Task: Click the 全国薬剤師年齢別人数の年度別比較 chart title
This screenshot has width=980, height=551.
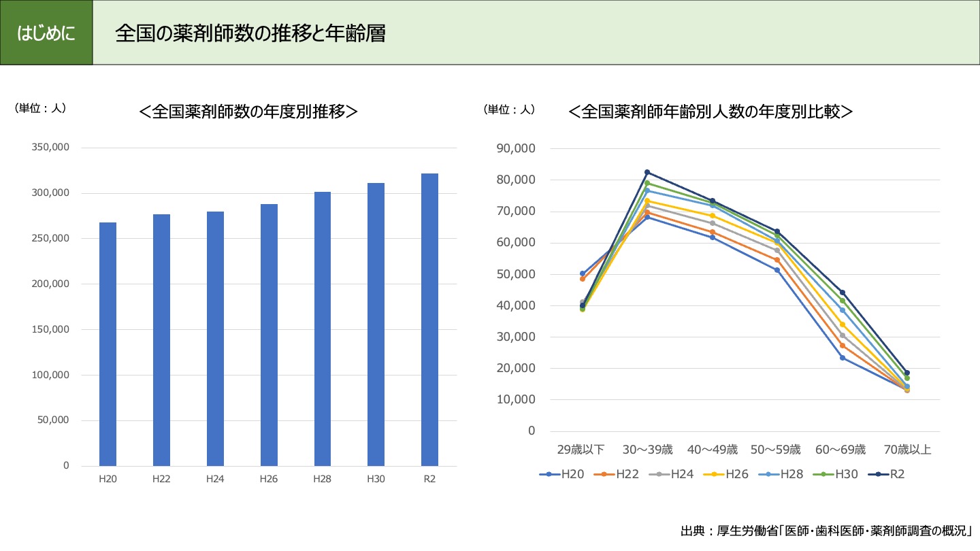Action: pyautogui.click(x=710, y=112)
